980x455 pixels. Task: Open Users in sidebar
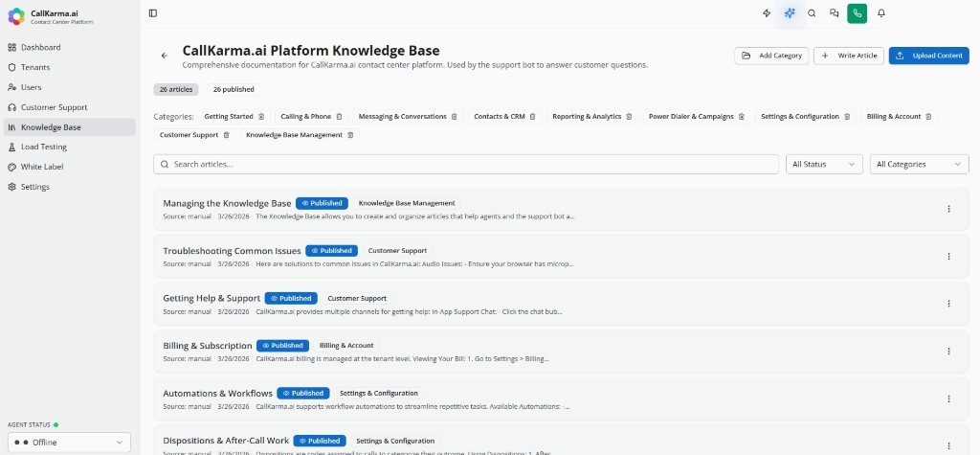point(69,87)
